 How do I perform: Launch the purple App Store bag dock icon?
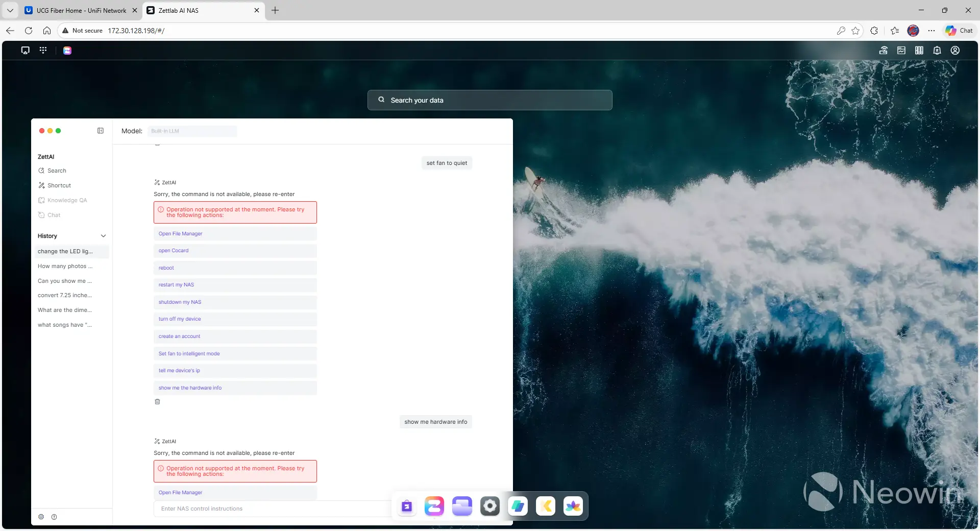407,506
